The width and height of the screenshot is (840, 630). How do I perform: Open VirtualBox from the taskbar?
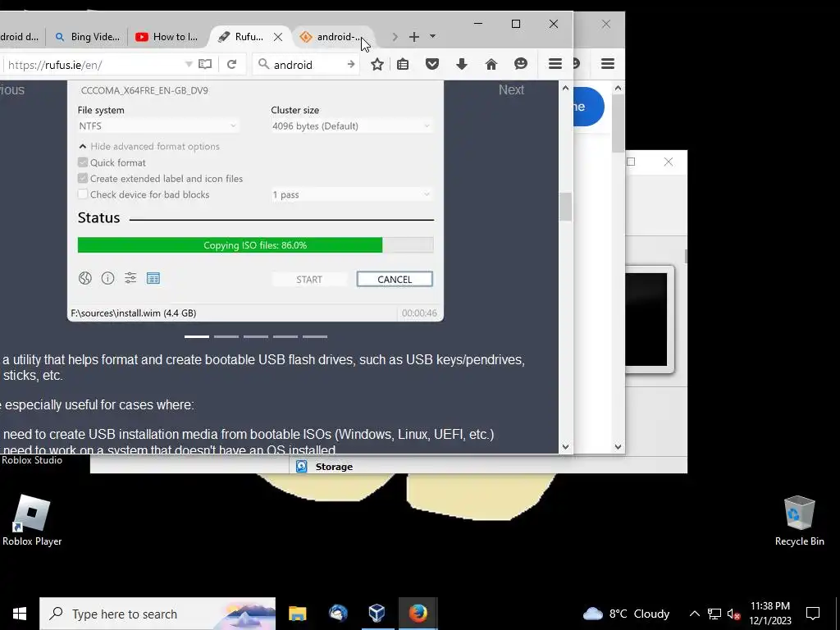pos(377,614)
